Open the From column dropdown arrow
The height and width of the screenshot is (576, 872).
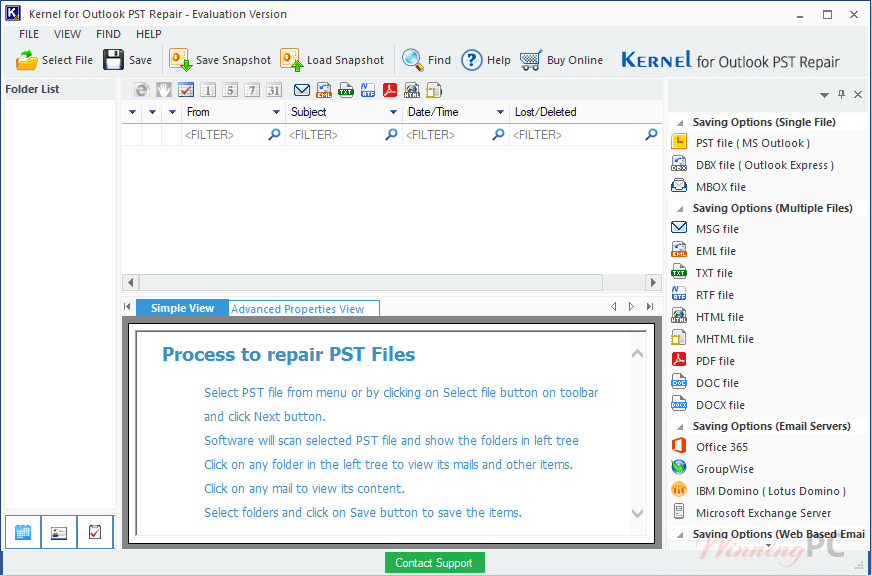point(276,112)
